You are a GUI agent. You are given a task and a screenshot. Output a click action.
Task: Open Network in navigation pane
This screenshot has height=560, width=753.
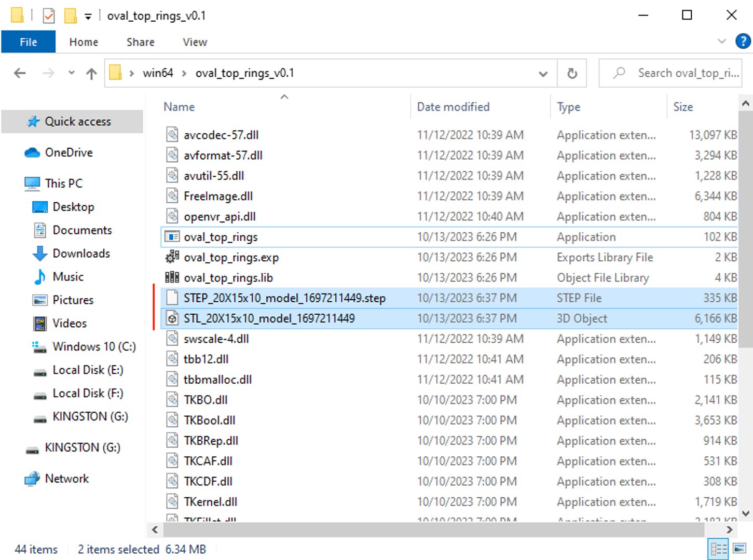[x=57, y=479]
